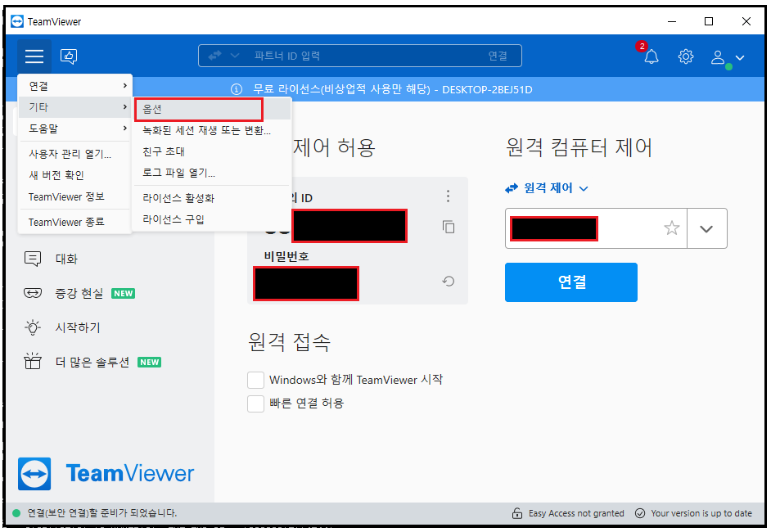Click Easy Access not granted status
Viewport: 771px width, 532px height.
coord(575,513)
